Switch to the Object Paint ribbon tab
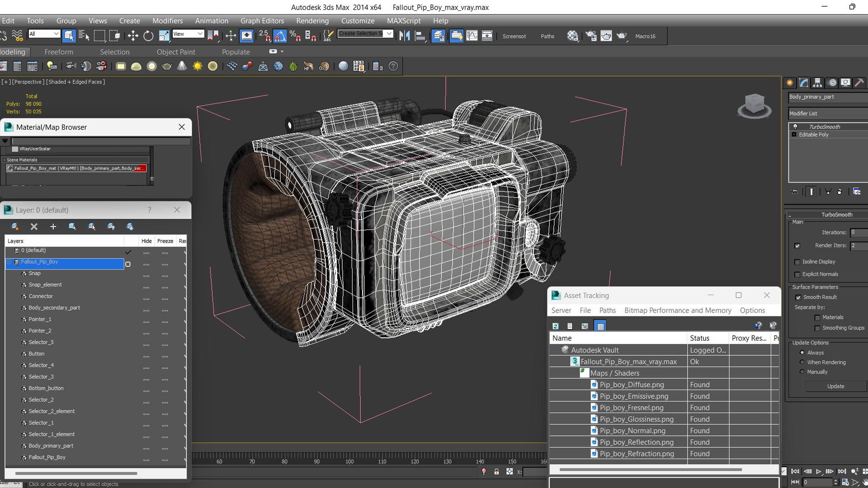This screenshot has width=868, height=488. point(176,52)
